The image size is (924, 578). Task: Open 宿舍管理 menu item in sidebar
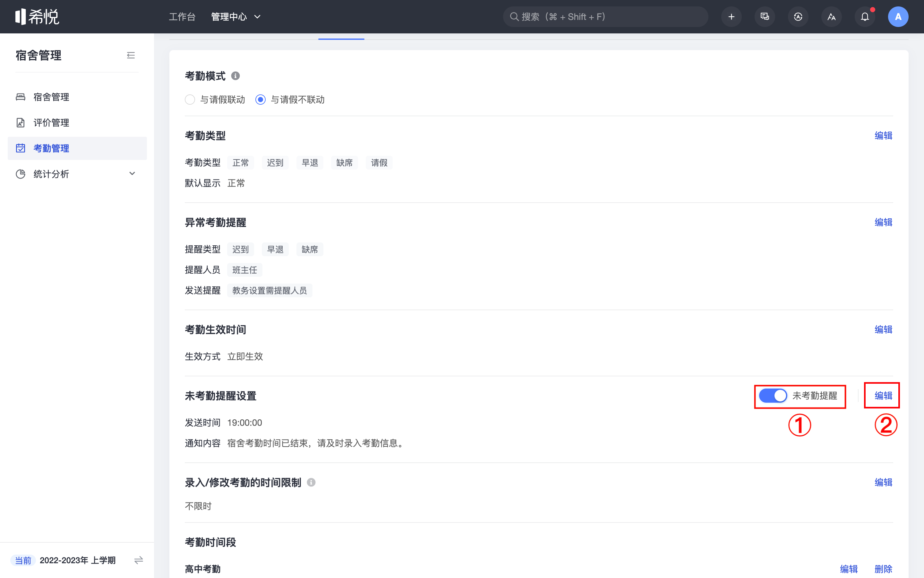click(x=77, y=97)
